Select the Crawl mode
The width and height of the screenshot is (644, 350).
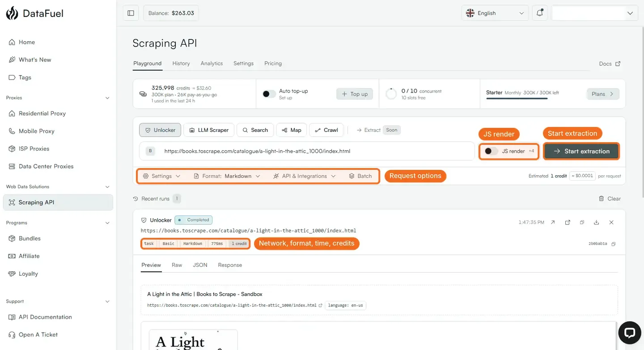[326, 130]
